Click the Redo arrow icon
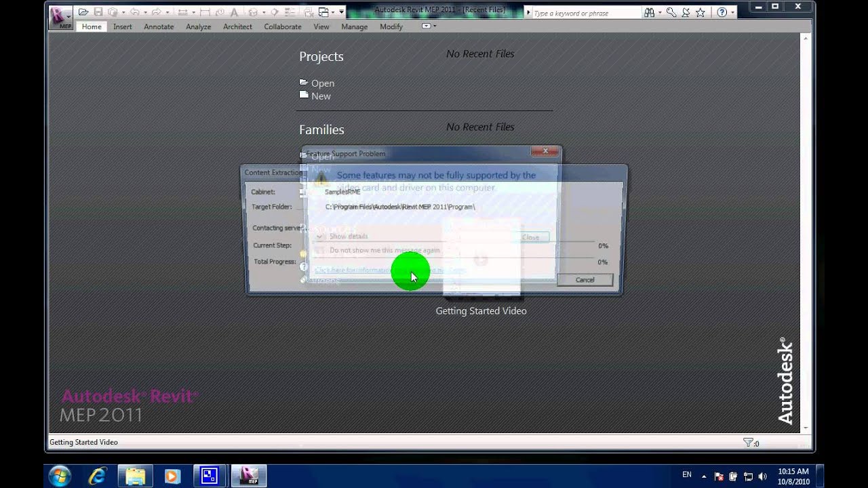This screenshot has width=868, height=488. point(157,12)
